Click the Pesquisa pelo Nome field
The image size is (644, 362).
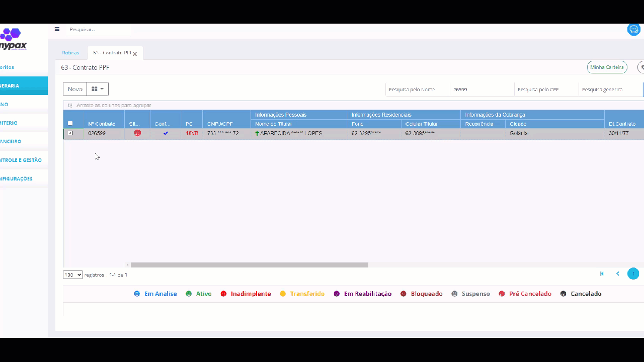(418, 89)
